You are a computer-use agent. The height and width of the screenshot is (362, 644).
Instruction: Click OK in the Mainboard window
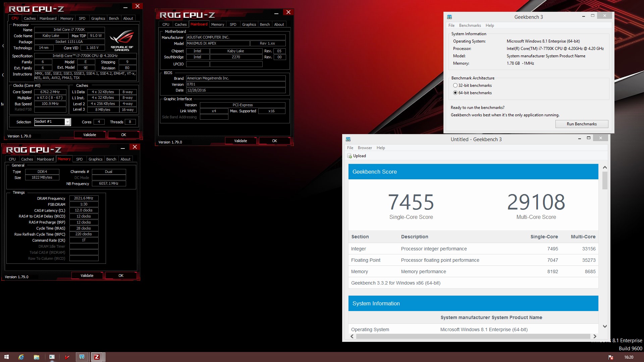(274, 141)
